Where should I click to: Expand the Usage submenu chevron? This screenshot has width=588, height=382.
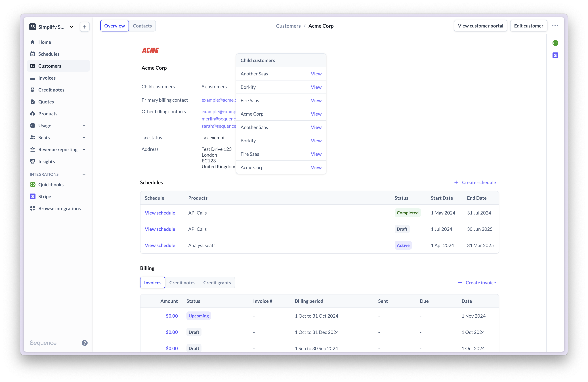(x=84, y=126)
